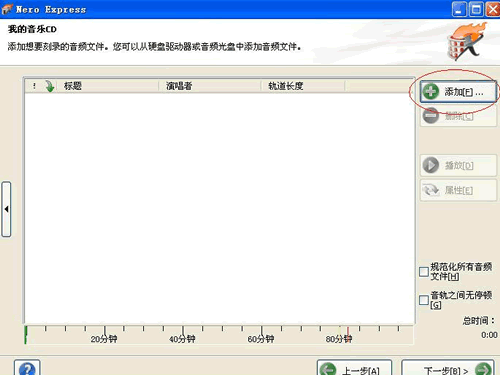Image resolution: width=500 pixels, height=375 pixels.
Task: Click the grey minus Delete icon
Action: [x=431, y=116]
